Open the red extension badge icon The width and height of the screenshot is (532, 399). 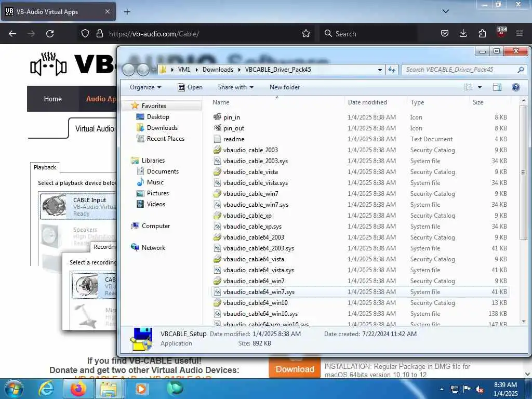click(501, 33)
